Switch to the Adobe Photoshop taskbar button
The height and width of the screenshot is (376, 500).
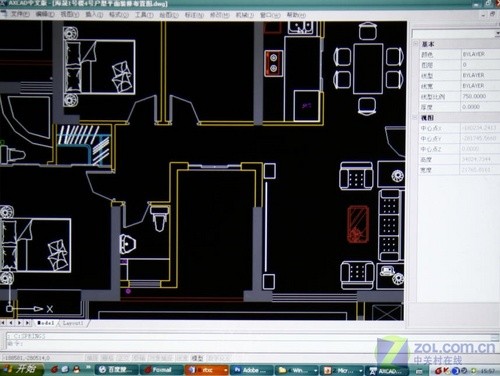pyautogui.click(x=253, y=370)
